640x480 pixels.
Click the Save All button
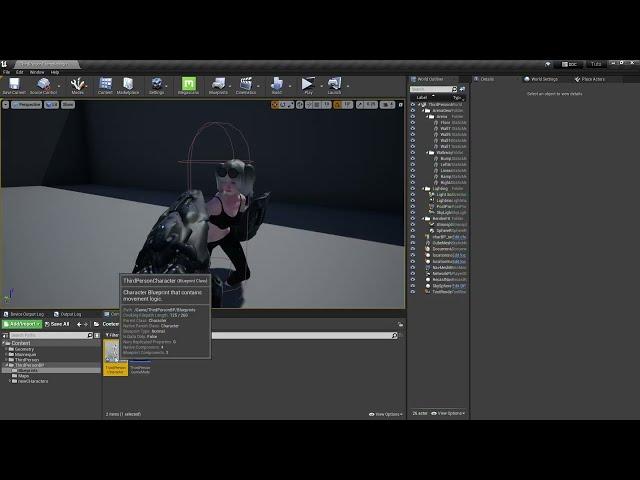(x=57, y=324)
